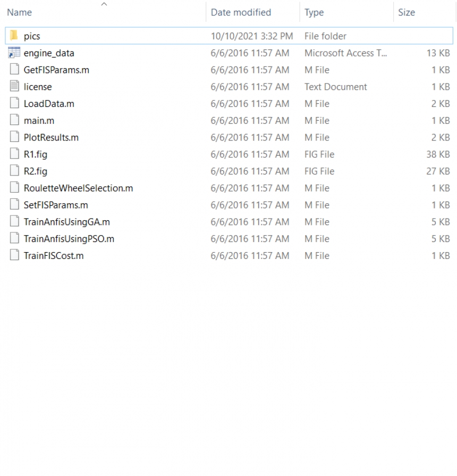457x476 pixels.
Task: Click the FIG File type for R2.fig
Action: pos(319,171)
